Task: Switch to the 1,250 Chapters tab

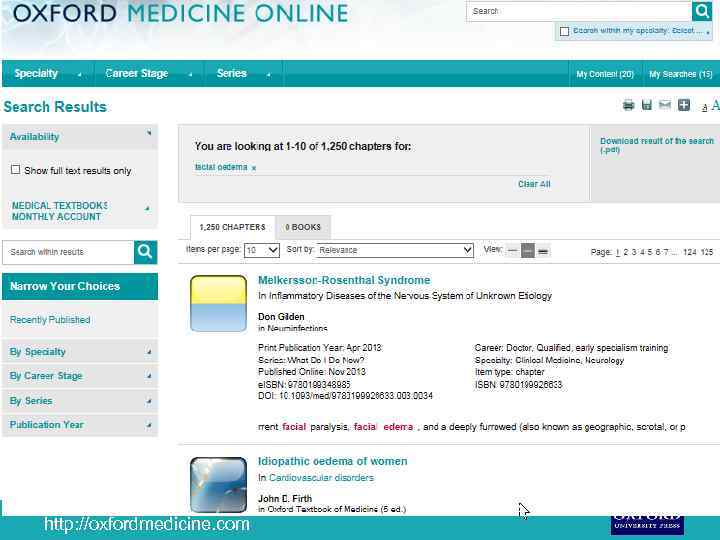Action: tap(232, 227)
